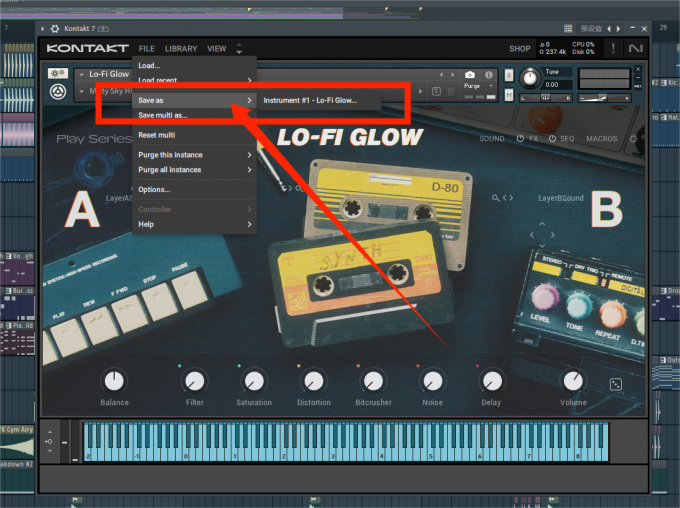This screenshot has width=680, height=508.
Task: Open Options... from menu
Action: [x=194, y=190]
